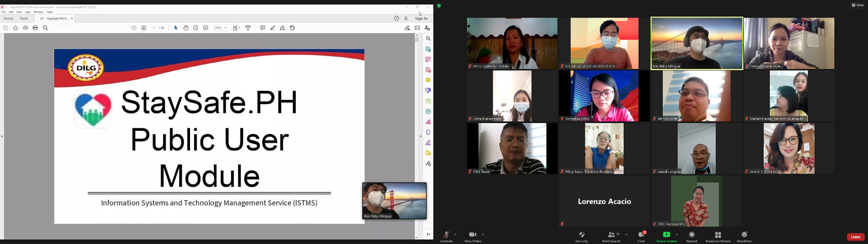868x244 pixels.
Task: Expand the right pane tools using bottom arrow
Action: point(428,234)
